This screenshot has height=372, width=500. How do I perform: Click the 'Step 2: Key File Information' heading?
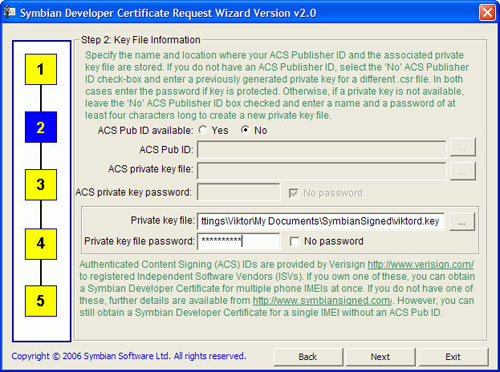click(141, 40)
